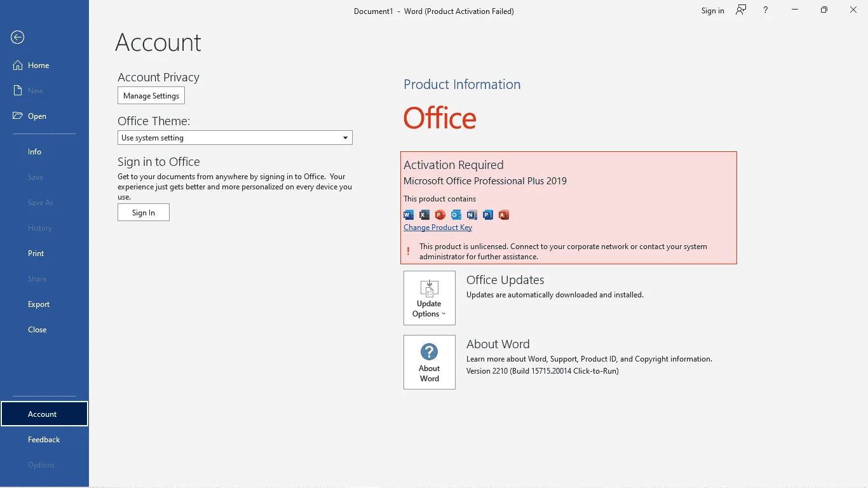Click the Excel app icon under product contents
868x488 pixels.
[424, 215]
